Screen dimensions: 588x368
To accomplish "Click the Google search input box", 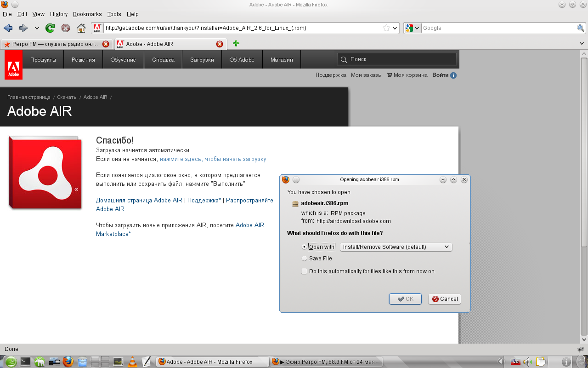I will (499, 28).
